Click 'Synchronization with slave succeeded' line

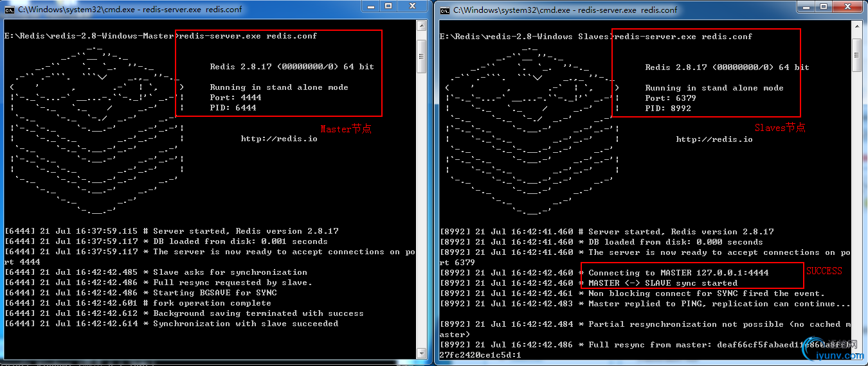pos(172,324)
